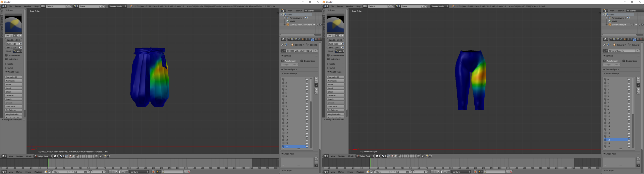This screenshot has width=644, height=174.
Task: Click the brush Weight 1.000 slider in left window
Action: [x=13, y=40]
